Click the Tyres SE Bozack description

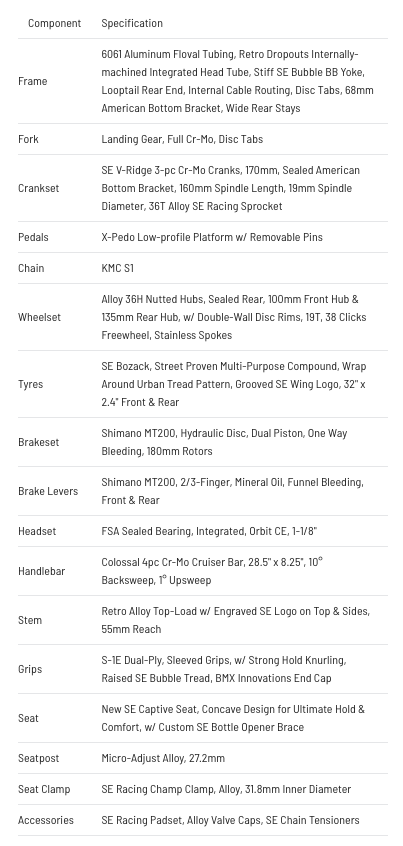pyautogui.click(x=234, y=384)
